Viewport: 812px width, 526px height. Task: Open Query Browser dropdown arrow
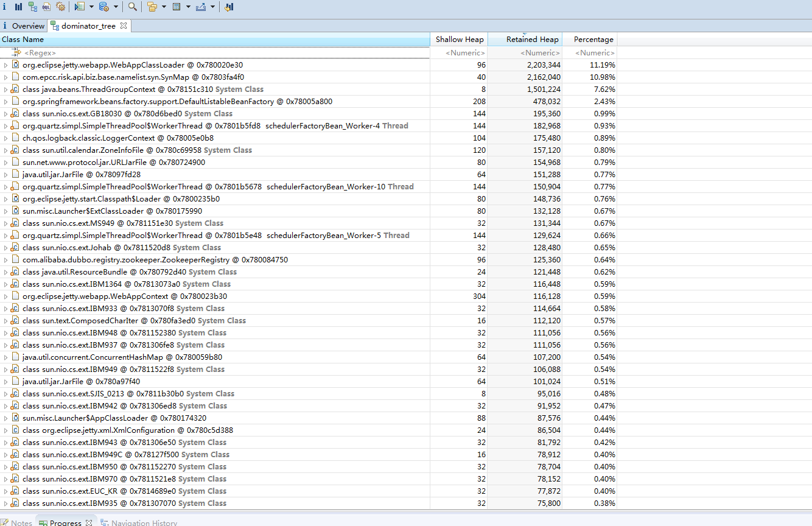tap(116, 7)
